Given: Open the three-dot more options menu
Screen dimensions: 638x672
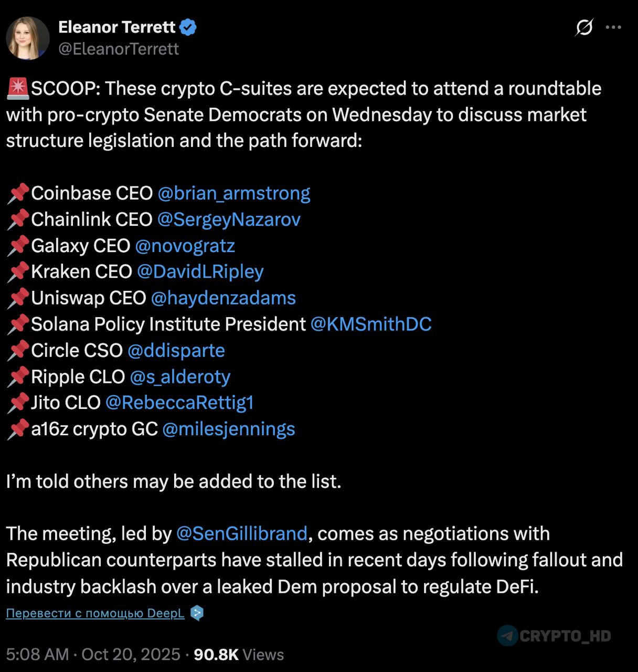Looking at the screenshot, I should point(613,27).
